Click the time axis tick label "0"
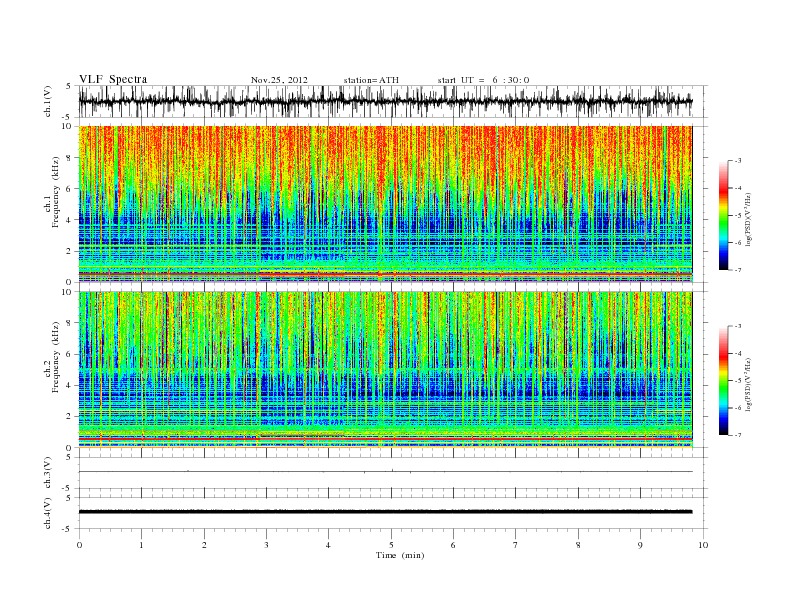The width and height of the screenshot is (792, 612). (x=79, y=545)
